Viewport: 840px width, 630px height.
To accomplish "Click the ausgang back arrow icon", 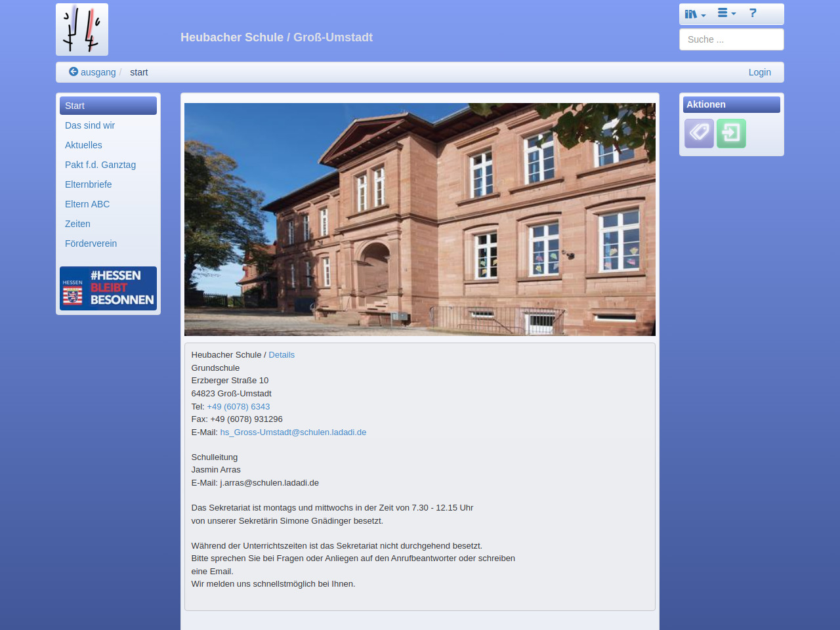I will [x=73, y=72].
